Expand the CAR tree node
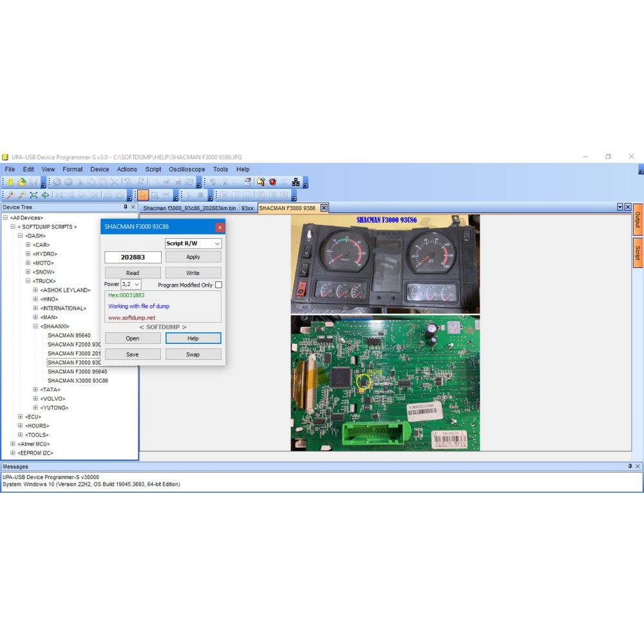This screenshot has width=644, height=644. 28,245
